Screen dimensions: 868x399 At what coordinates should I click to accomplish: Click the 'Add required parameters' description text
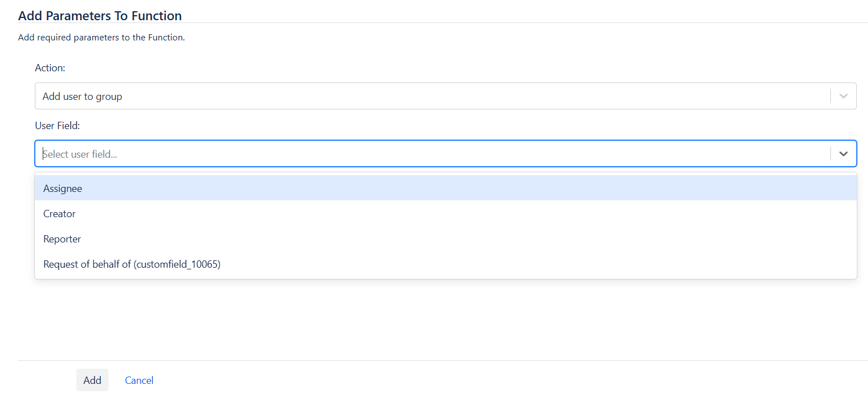(101, 38)
